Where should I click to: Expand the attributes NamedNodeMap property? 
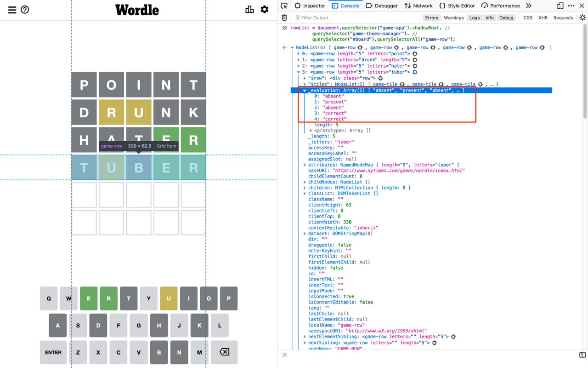coord(305,165)
